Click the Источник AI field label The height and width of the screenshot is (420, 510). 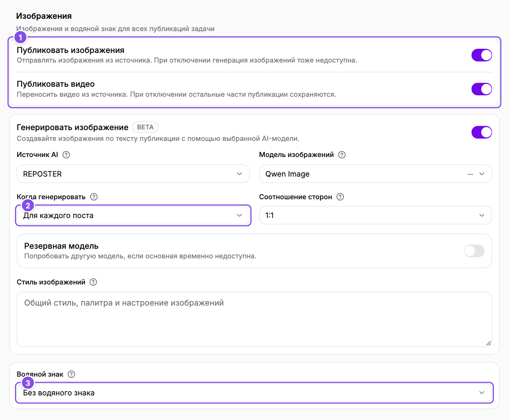point(37,155)
